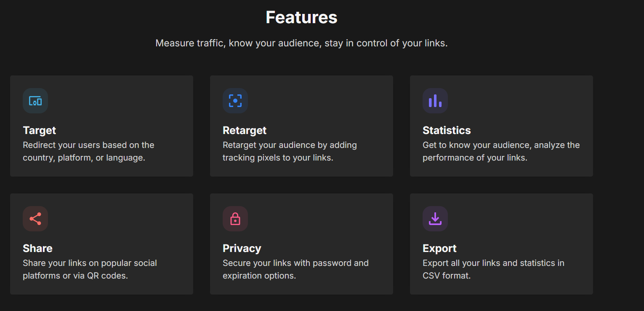Image resolution: width=644 pixels, height=311 pixels.
Task: Click the 'tracking pixels' description in Retarget
Action: click(x=278, y=158)
